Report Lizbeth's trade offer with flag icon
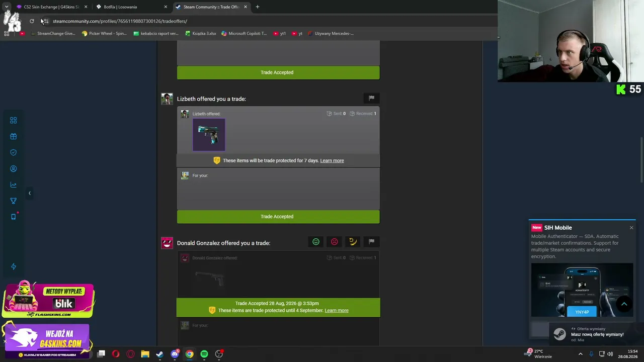The width and height of the screenshot is (644, 362). tap(371, 98)
